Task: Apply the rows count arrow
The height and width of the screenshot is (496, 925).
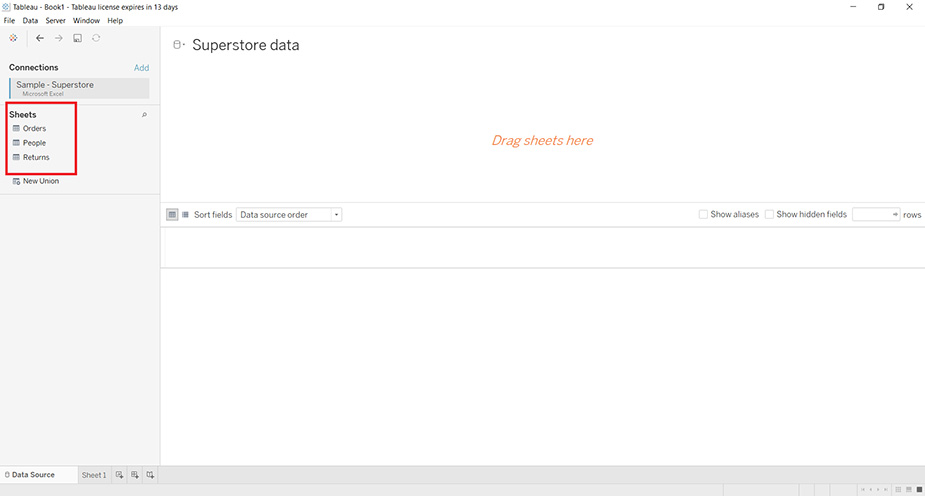Action: click(x=895, y=215)
